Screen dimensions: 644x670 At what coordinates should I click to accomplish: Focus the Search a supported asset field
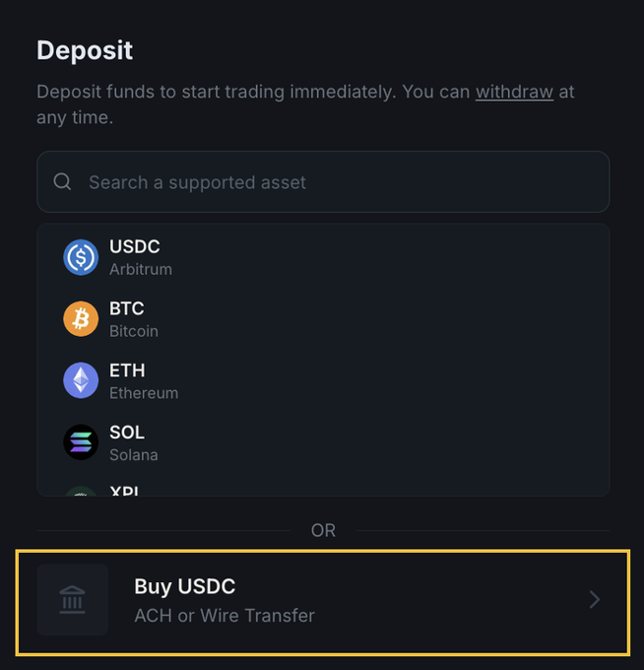335,182
